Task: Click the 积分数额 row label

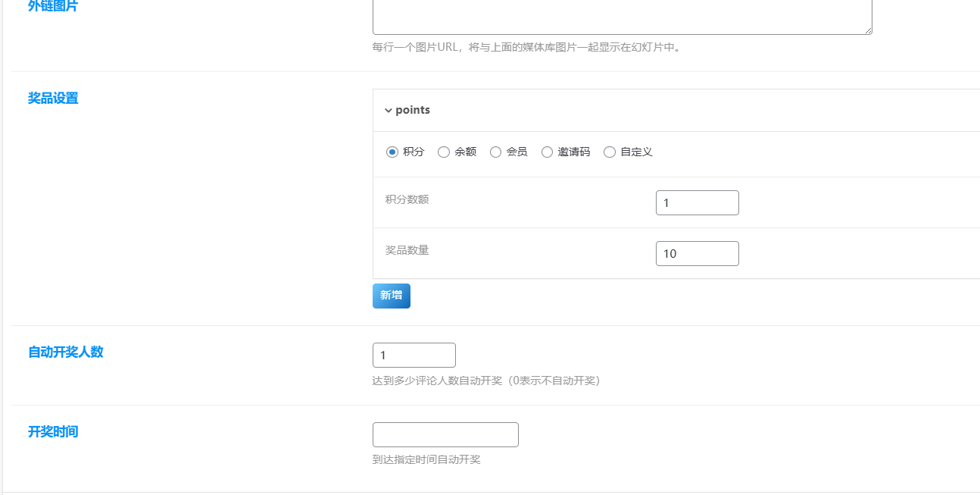Action: click(407, 199)
